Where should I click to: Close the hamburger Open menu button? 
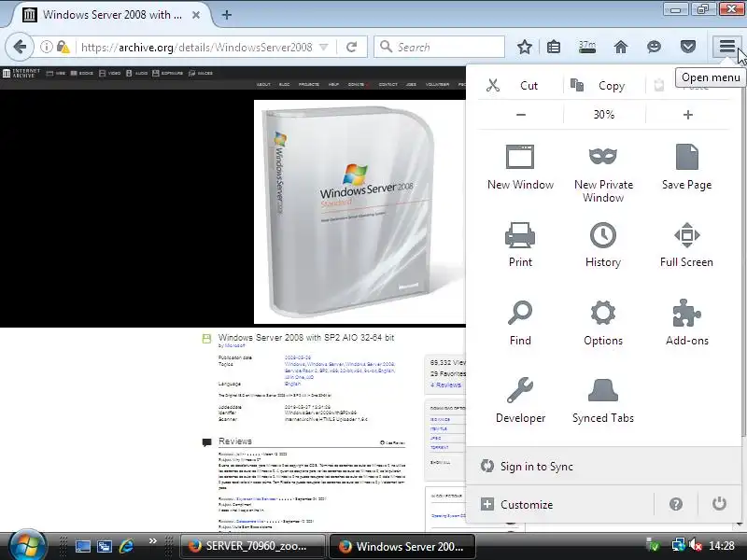pos(727,47)
